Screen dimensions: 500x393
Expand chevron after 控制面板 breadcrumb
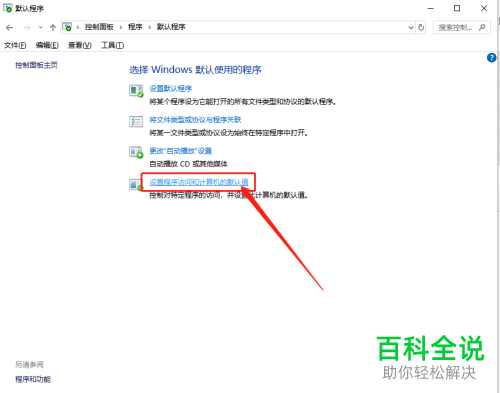(x=121, y=27)
